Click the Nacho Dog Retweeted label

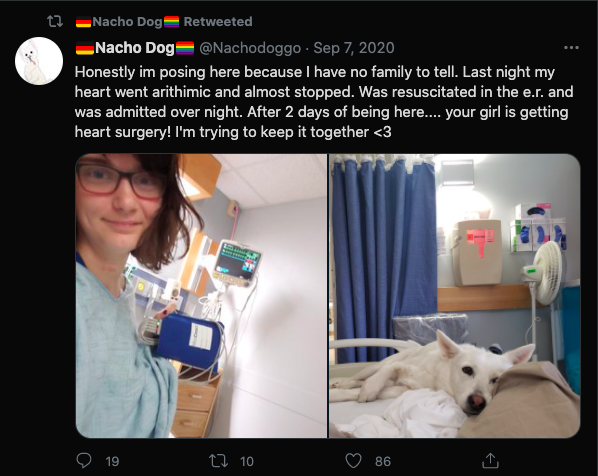[164, 22]
